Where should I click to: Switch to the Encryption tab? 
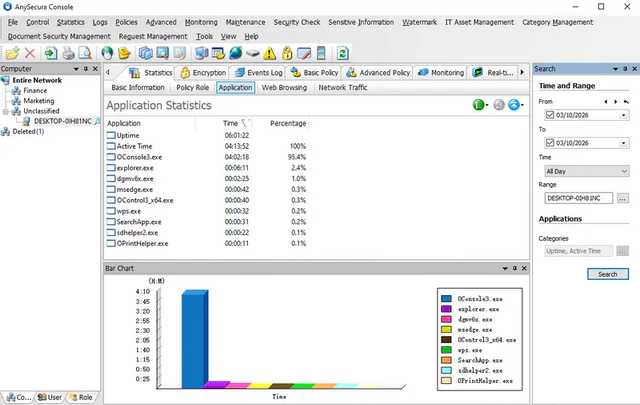click(x=203, y=73)
